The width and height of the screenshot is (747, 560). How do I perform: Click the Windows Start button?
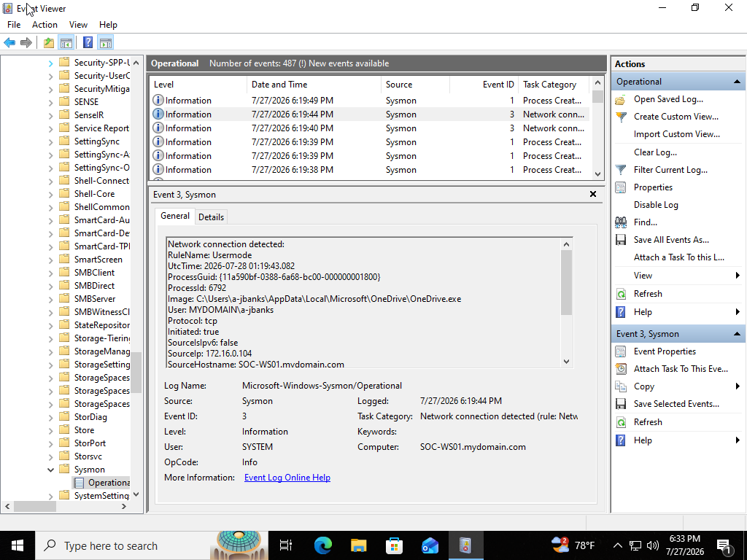(x=18, y=545)
